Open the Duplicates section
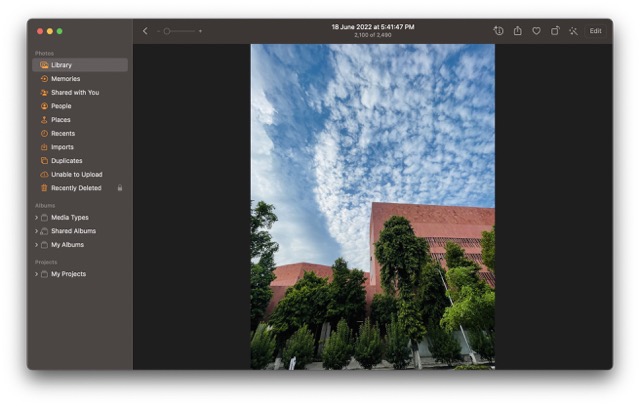The height and width of the screenshot is (406, 640). point(67,161)
